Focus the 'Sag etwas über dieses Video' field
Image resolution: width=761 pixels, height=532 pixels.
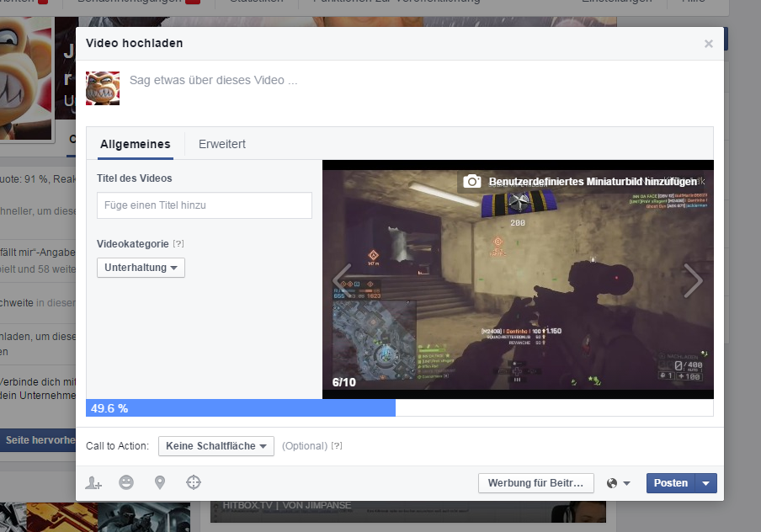(x=214, y=80)
